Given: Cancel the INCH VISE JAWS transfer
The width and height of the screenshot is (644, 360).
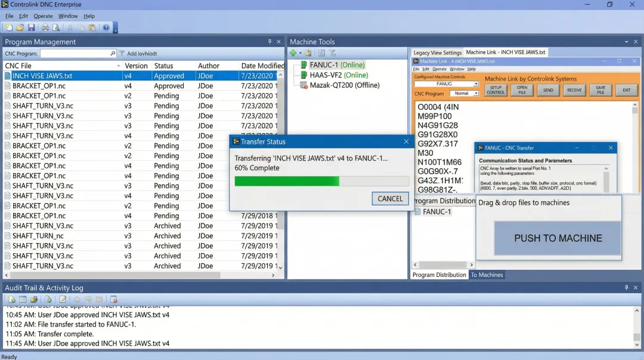Looking at the screenshot, I should (x=390, y=198).
